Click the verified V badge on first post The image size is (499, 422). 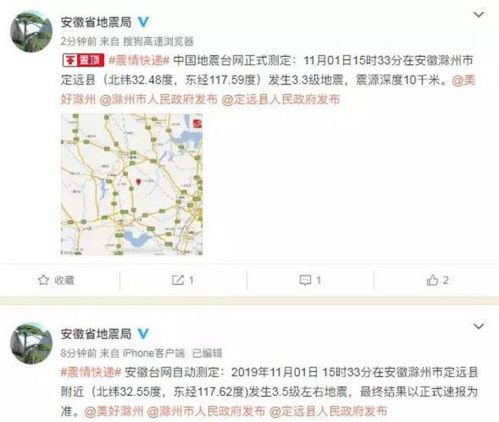(143, 22)
